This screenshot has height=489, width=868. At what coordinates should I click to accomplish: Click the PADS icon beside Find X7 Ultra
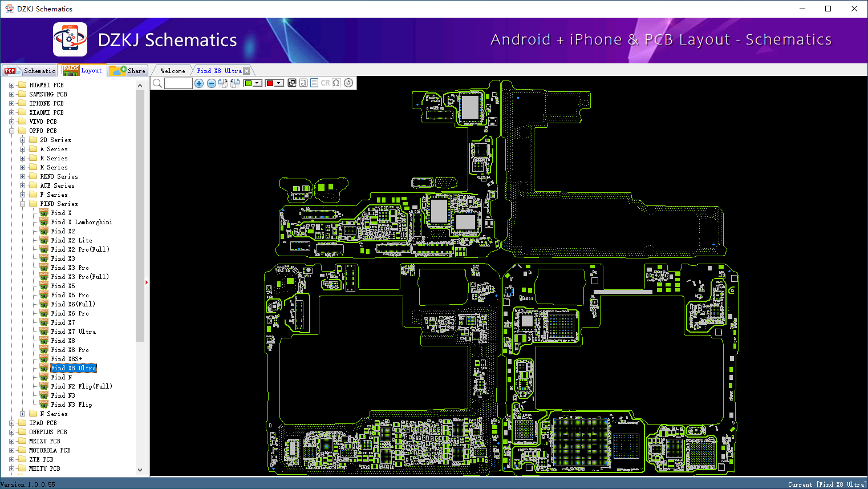click(x=44, y=332)
